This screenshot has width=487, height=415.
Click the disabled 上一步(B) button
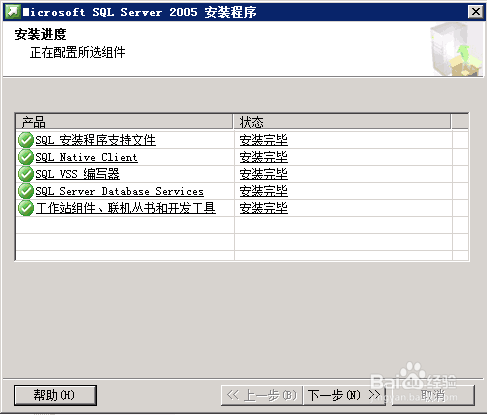[x=262, y=395]
